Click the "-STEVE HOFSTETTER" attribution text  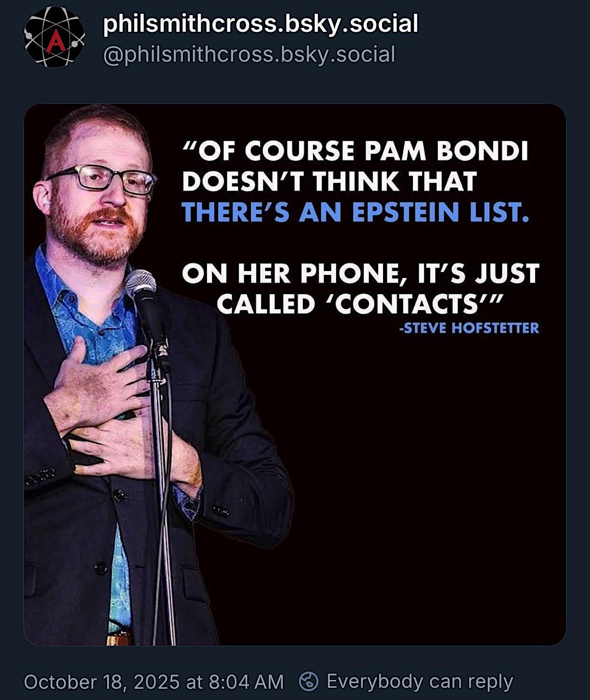coord(469,328)
